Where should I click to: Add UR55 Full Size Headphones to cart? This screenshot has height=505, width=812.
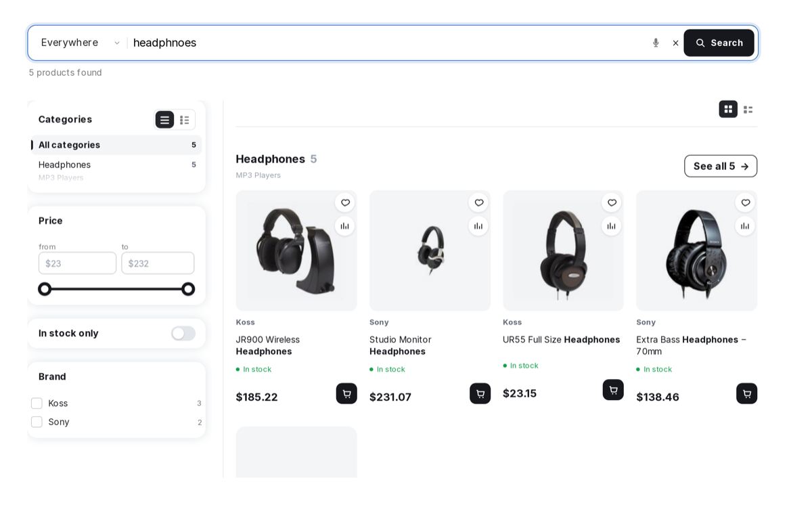click(613, 390)
